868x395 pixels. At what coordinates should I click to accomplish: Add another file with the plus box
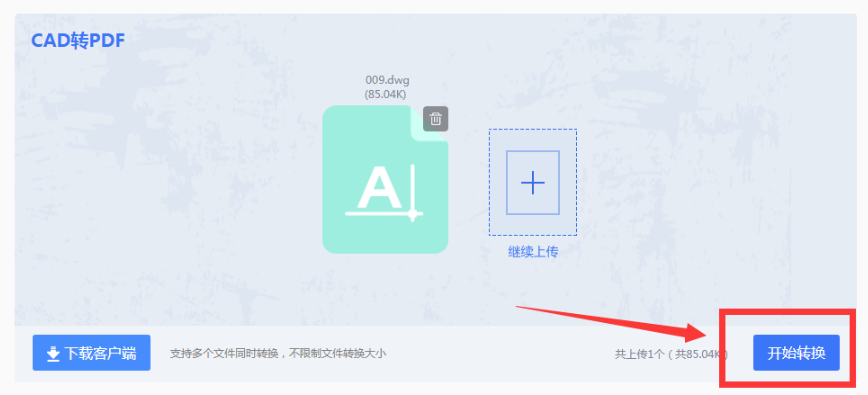(x=533, y=182)
